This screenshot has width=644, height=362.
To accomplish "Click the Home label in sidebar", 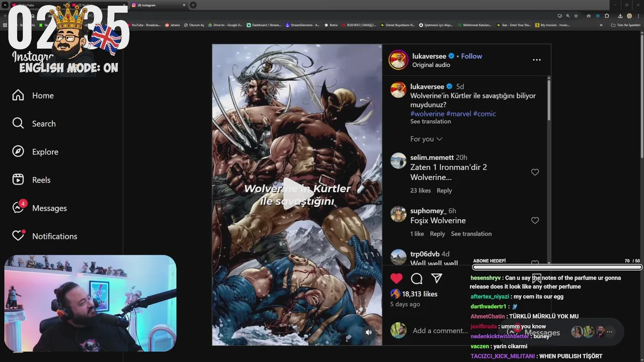I will pos(43,96).
